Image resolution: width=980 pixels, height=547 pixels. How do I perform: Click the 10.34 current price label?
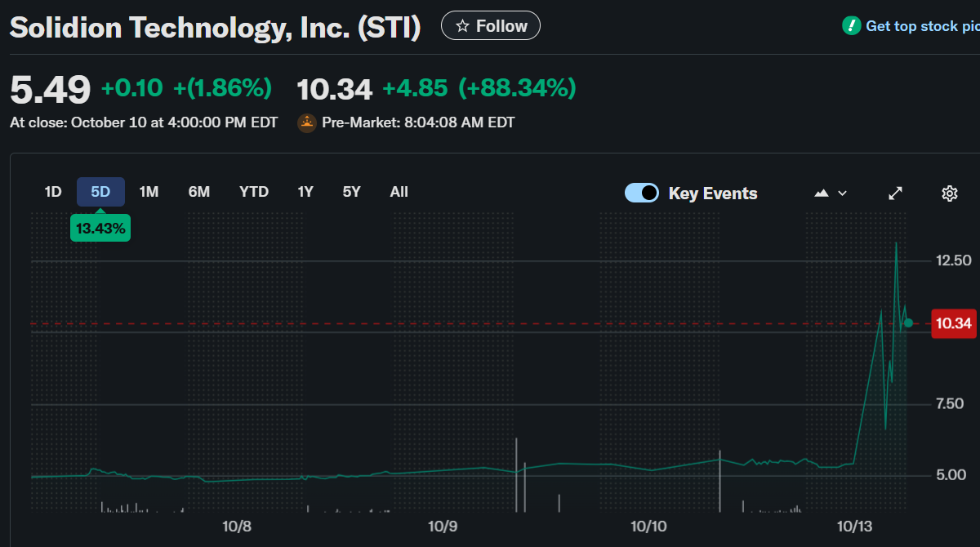(953, 323)
